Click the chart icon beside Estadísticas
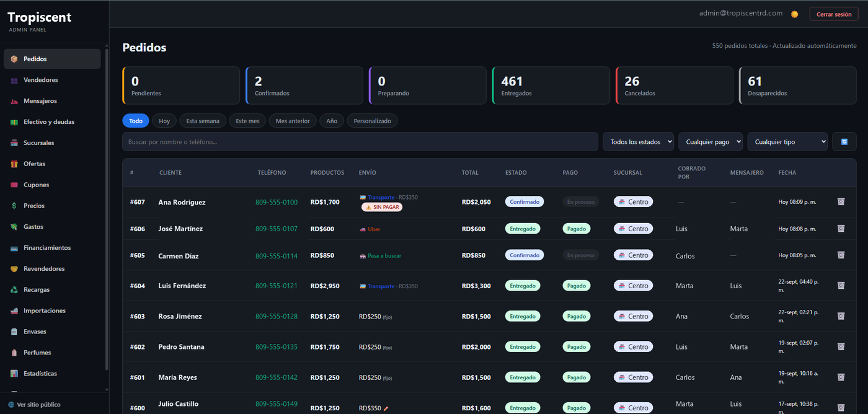Screen dimensions: 868x414 [14, 374]
